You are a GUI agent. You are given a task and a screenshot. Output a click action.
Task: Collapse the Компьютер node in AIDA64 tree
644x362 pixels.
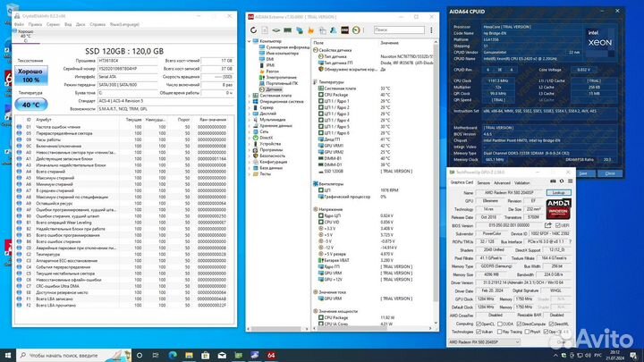249,41
